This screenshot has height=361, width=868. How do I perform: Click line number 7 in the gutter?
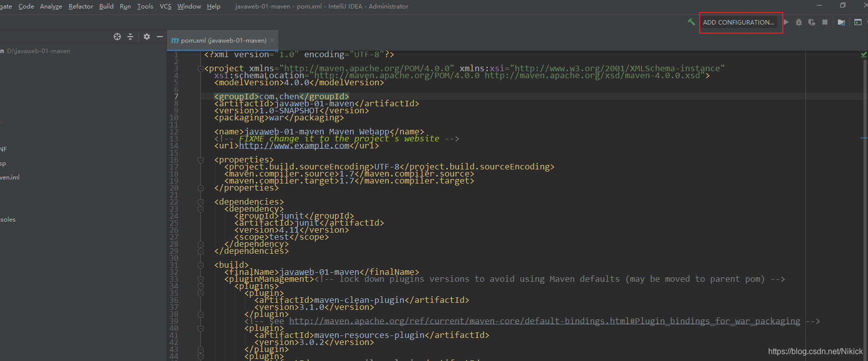[176, 97]
